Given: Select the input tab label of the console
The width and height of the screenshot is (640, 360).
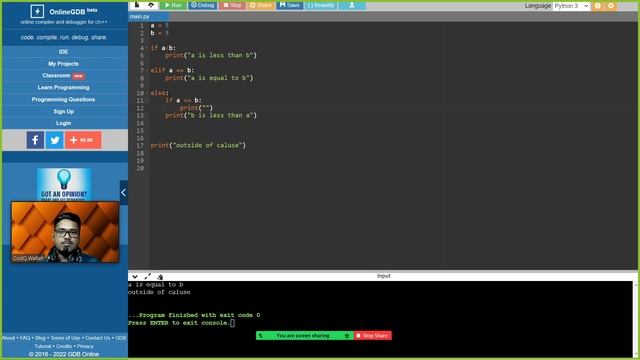Looking at the screenshot, I should (383, 276).
